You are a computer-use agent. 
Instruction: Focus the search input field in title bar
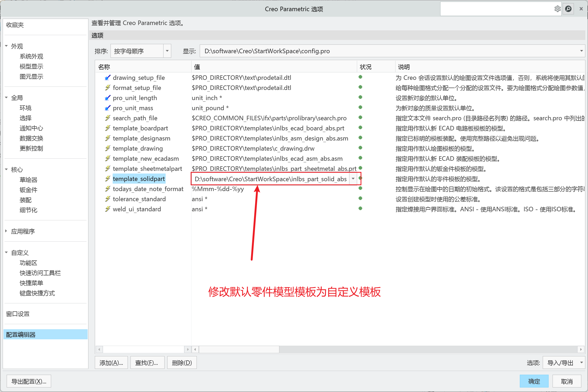497,9
